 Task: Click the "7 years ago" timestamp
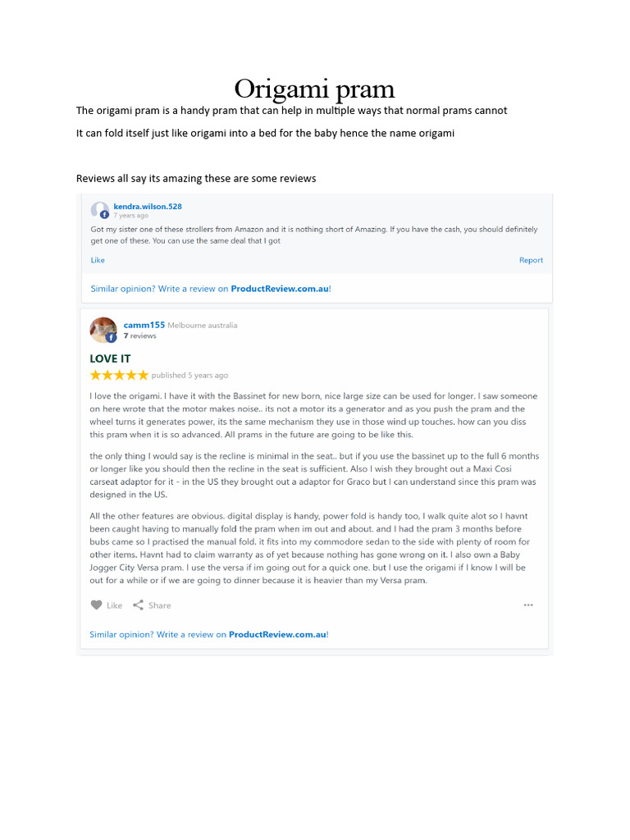click(131, 216)
